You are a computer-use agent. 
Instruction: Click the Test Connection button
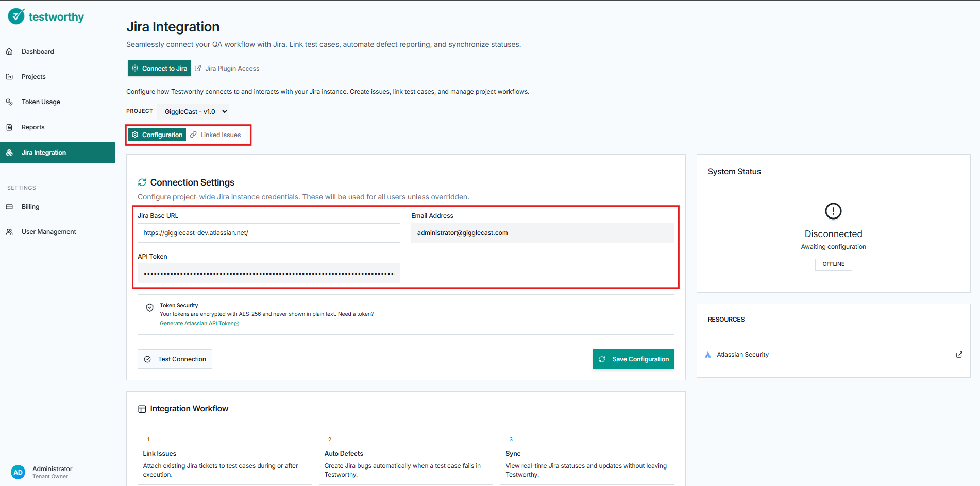coord(175,359)
